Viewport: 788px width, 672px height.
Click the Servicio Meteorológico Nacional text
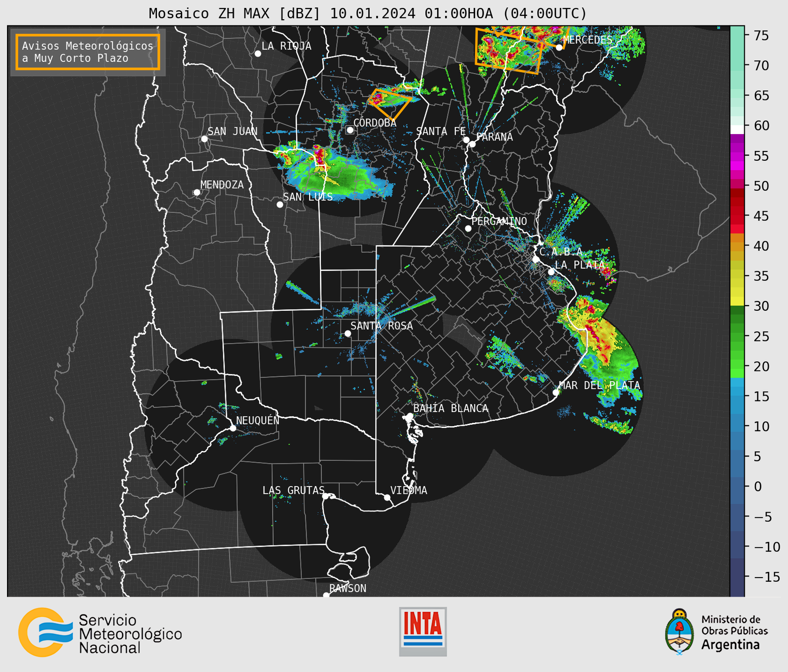pos(130,634)
